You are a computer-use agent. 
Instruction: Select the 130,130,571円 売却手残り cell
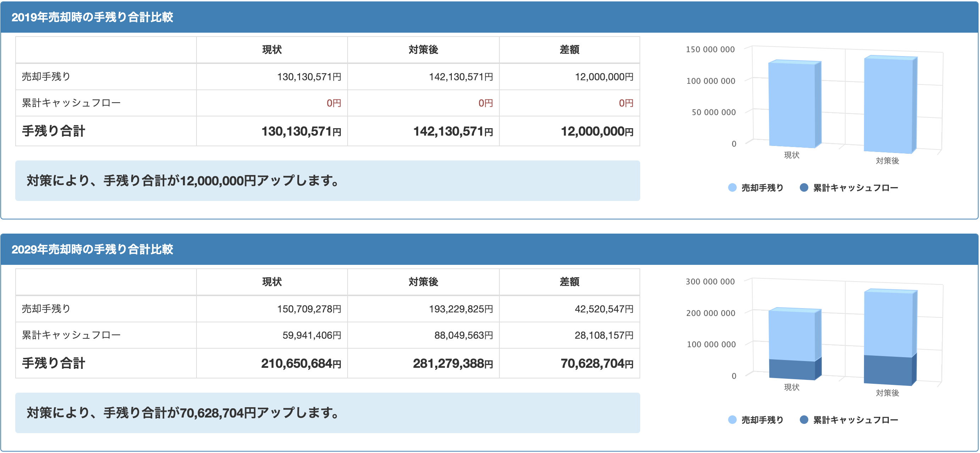pyautogui.click(x=309, y=77)
